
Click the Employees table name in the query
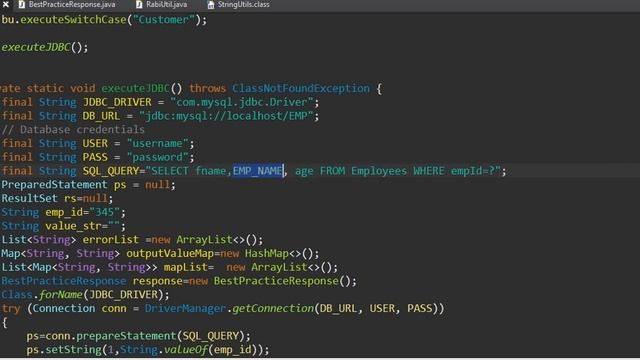point(379,171)
